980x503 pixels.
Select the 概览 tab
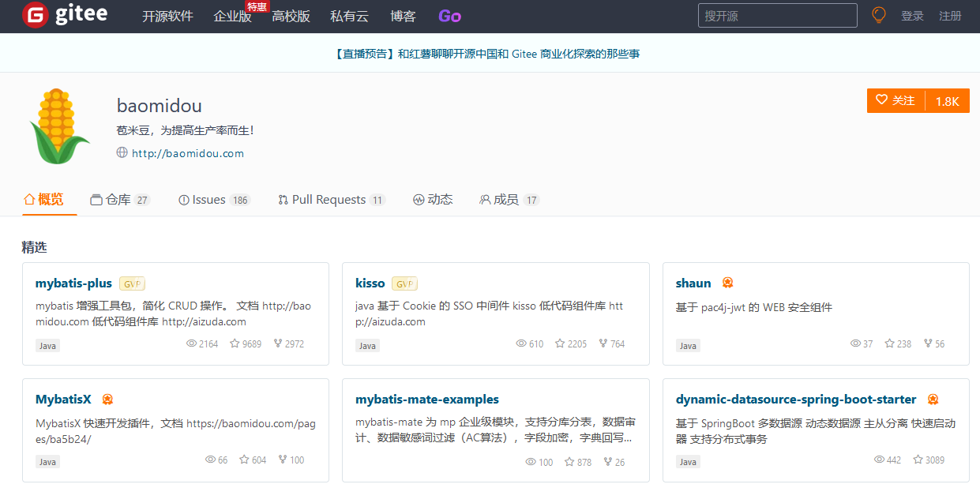[44, 200]
